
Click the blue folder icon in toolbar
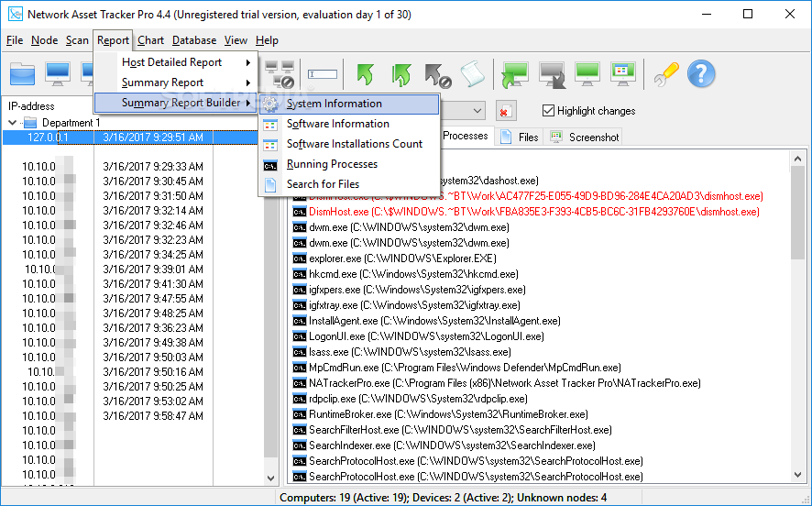(x=22, y=74)
